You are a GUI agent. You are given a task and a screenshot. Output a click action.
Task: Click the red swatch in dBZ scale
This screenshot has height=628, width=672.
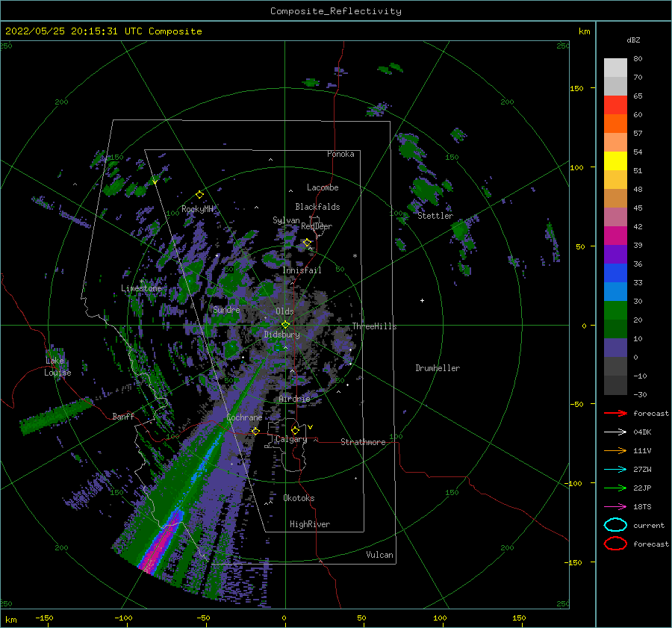(x=615, y=105)
